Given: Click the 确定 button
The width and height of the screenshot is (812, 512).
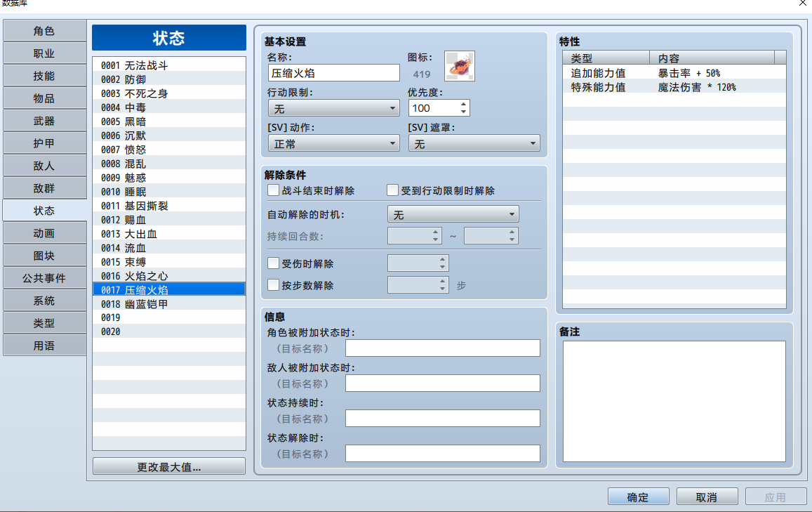Looking at the screenshot, I should coord(638,497).
